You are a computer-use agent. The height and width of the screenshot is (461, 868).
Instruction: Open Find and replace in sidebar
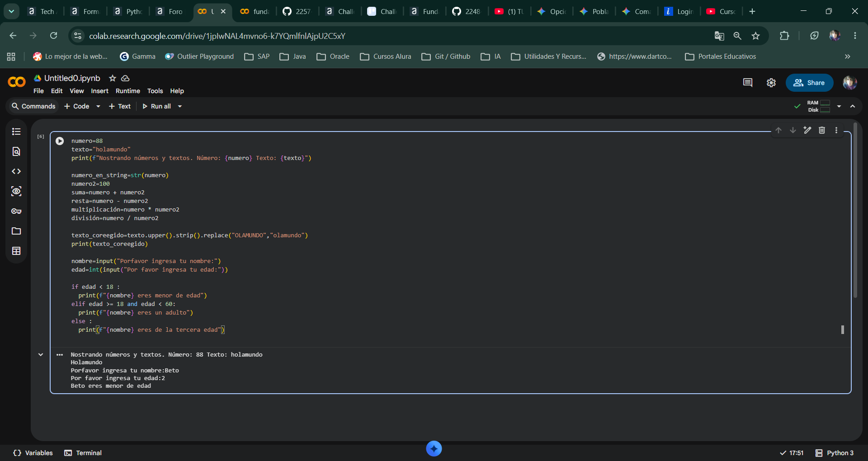click(x=16, y=151)
